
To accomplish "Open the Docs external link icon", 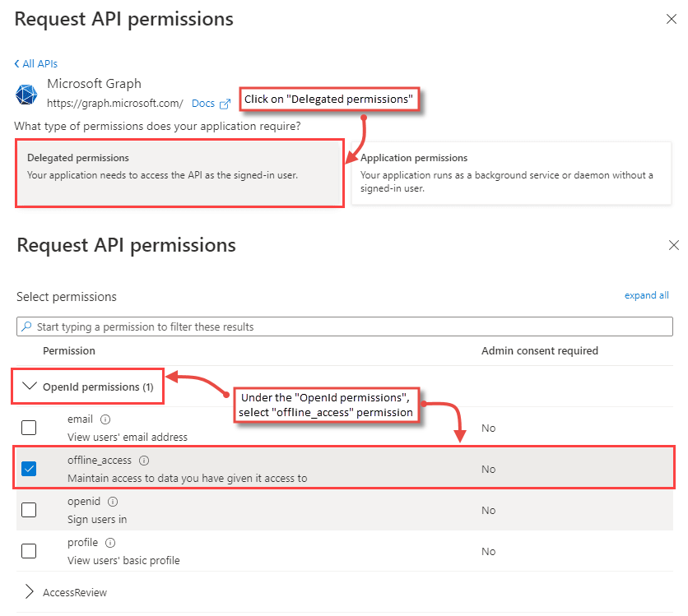I will [x=225, y=104].
